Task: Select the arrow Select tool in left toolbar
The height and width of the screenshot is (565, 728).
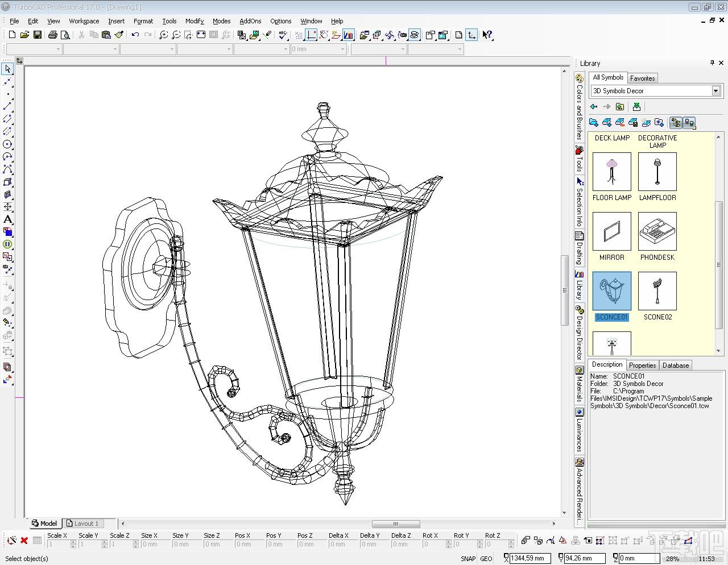Action: click(x=7, y=69)
